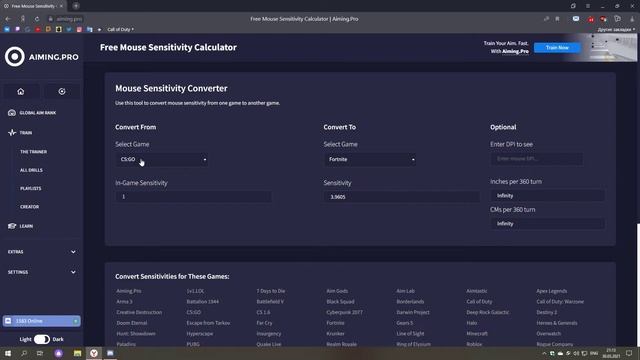640x360 pixels.
Task: Open the Global Aim Rank icon
Action: click(x=12, y=113)
